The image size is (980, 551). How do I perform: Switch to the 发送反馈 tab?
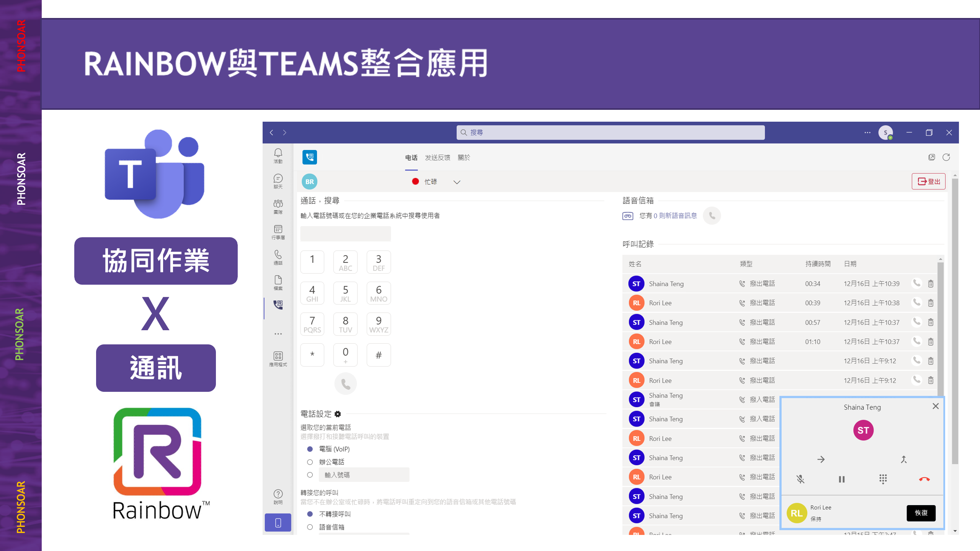[438, 158]
